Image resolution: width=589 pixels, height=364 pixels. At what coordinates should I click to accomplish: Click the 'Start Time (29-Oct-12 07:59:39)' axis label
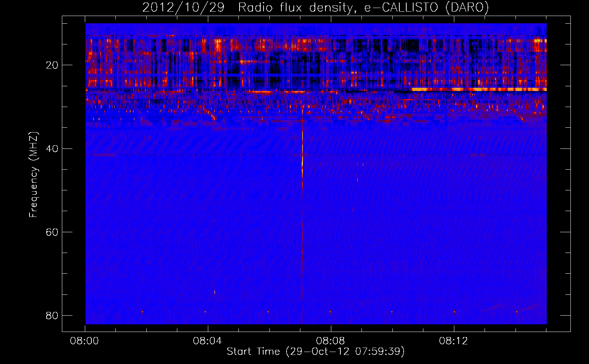coord(316,352)
